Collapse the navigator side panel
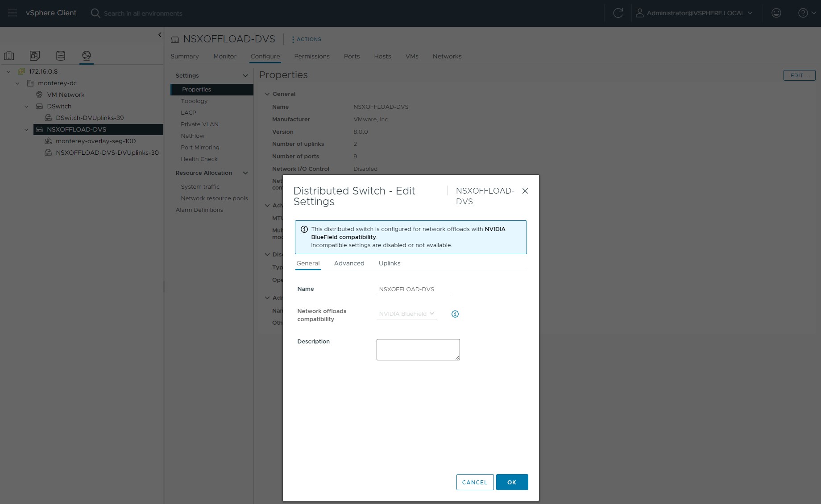Viewport: 821px width, 504px height. point(160,35)
